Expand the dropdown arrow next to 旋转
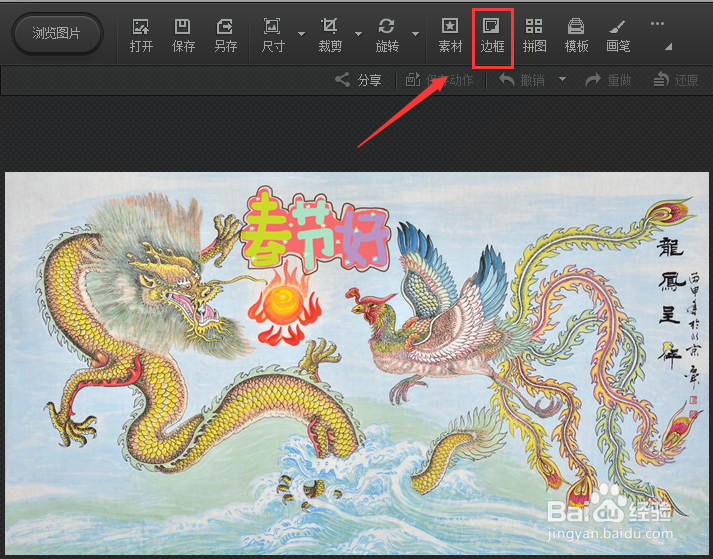 tap(415, 34)
